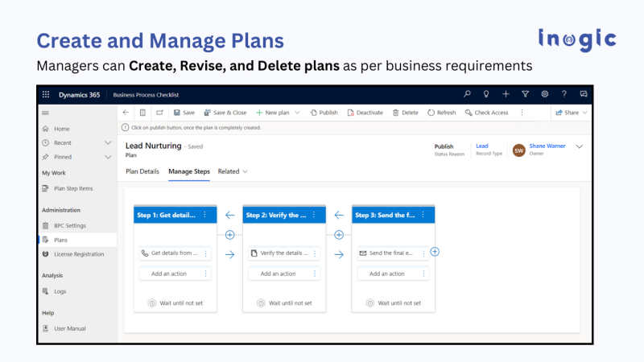This screenshot has height=362, width=644.
Task: Refresh the plan record
Action: [441, 113]
